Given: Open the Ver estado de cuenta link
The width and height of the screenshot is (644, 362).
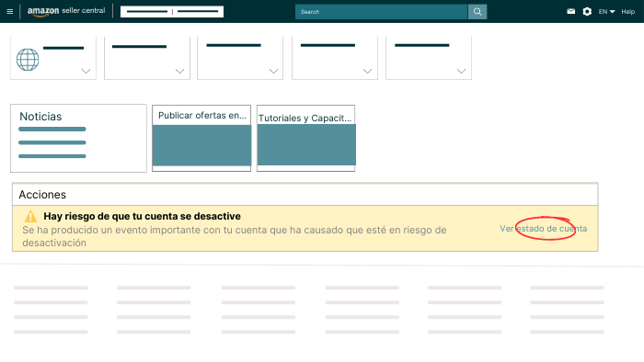Looking at the screenshot, I should (544, 229).
